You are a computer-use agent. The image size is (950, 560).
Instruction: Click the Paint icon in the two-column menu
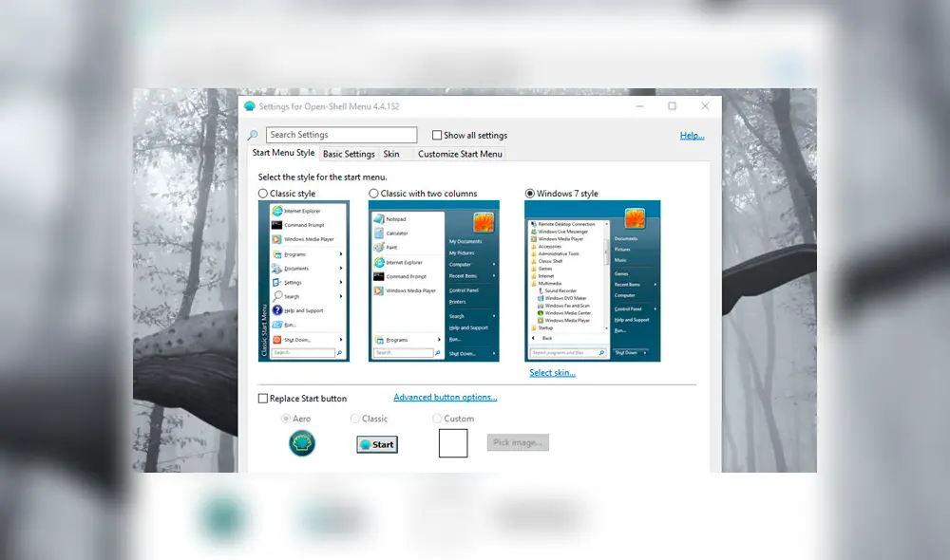click(377, 248)
